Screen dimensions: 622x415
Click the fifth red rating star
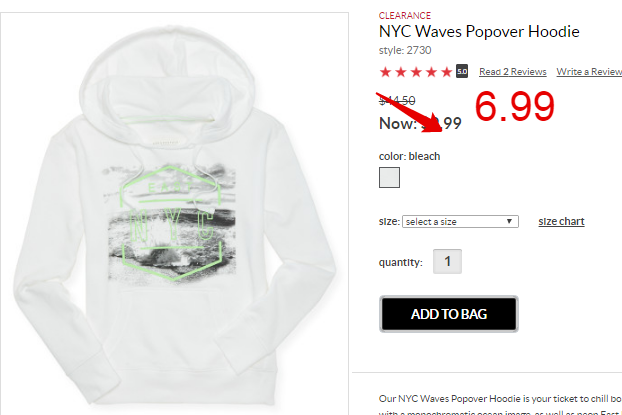tap(447, 72)
